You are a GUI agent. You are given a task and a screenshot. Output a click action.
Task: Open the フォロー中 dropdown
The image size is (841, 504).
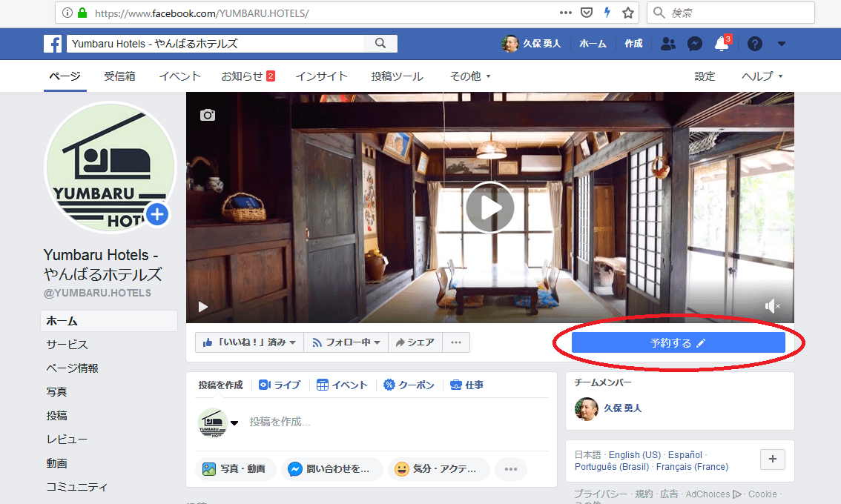(x=346, y=342)
